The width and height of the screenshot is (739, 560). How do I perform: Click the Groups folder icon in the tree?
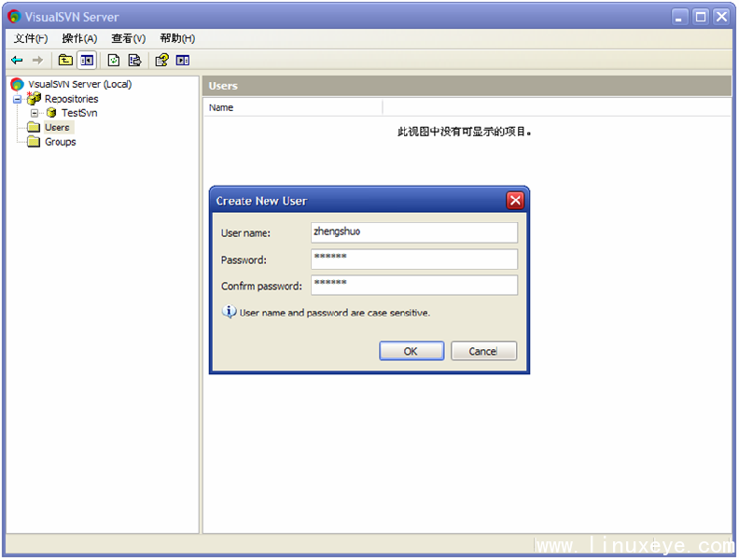(x=34, y=142)
